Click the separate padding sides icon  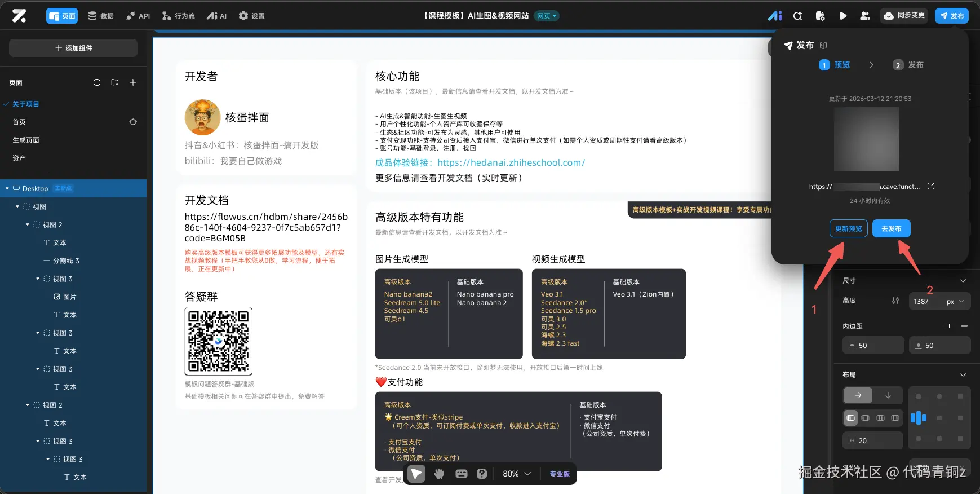point(946,326)
